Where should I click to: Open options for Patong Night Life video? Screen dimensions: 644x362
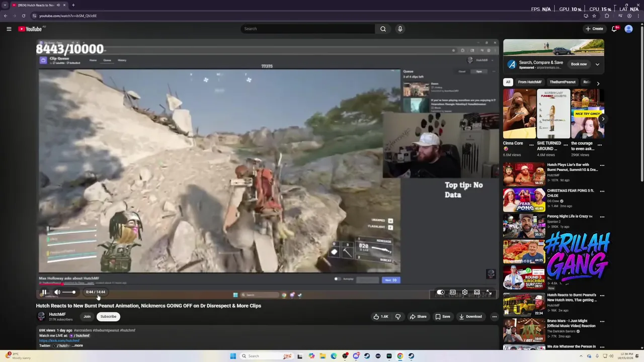(x=602, y=217)
